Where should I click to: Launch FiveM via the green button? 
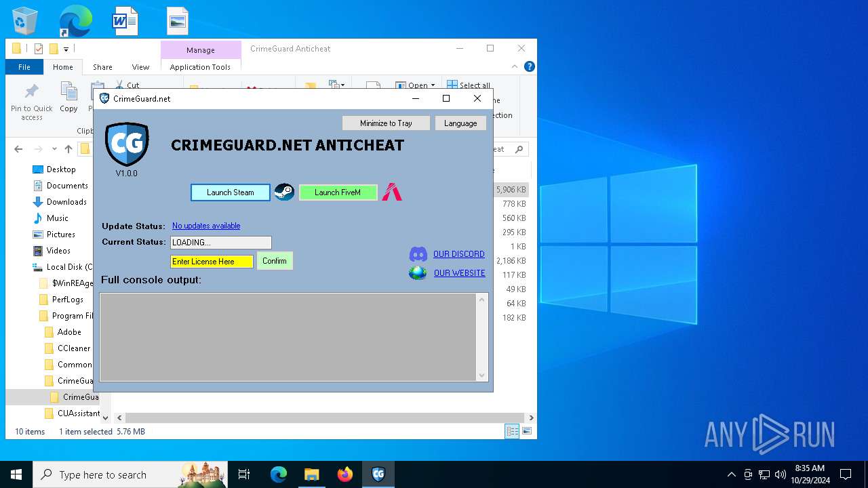338,192
